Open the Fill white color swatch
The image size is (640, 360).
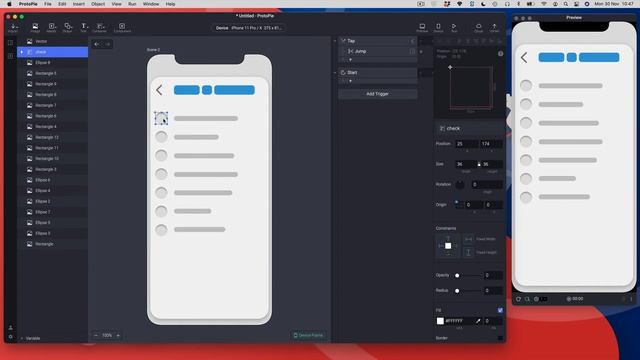click(x=440, y=321)
